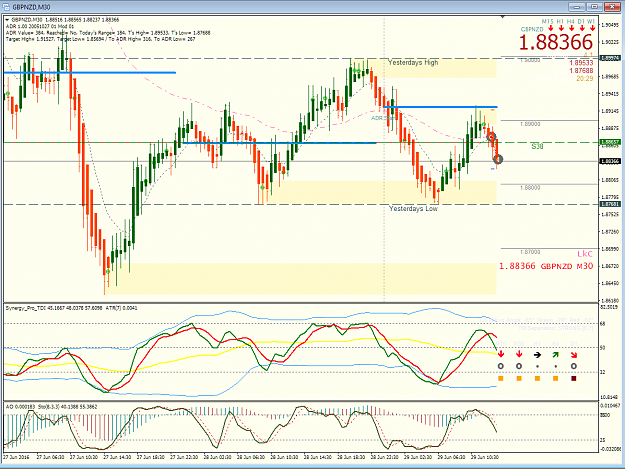Click the D1 circle marker in TDI panel

point(574,366)
